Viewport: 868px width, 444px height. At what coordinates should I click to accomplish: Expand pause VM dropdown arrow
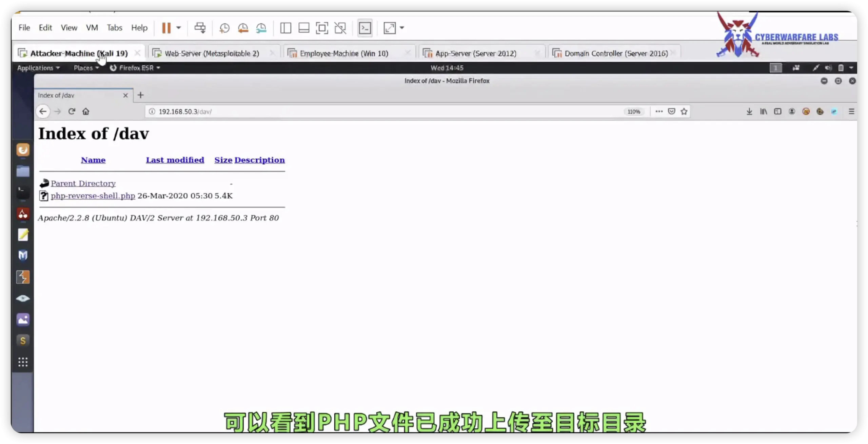pos(179,28)
